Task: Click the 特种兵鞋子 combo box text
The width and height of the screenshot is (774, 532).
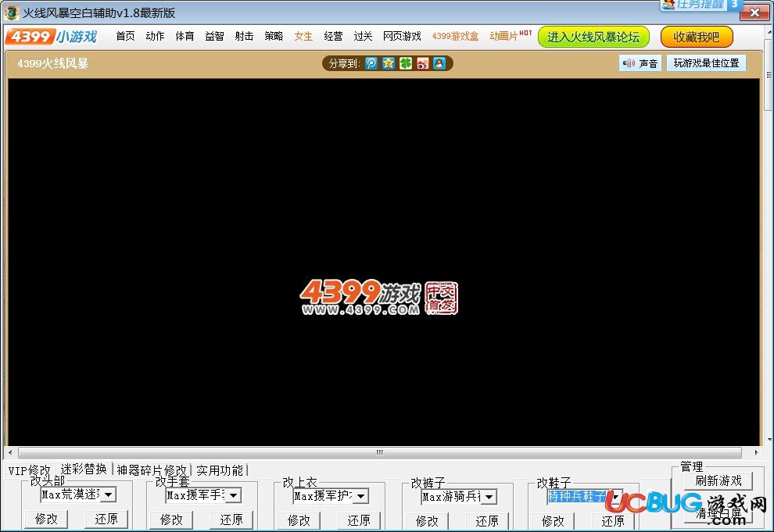Action: point(576,497)
